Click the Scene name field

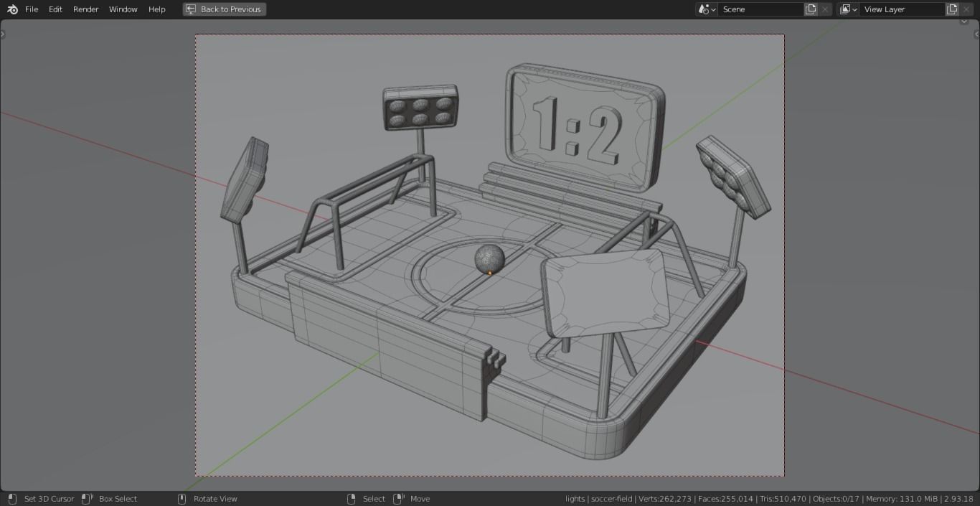760,9
